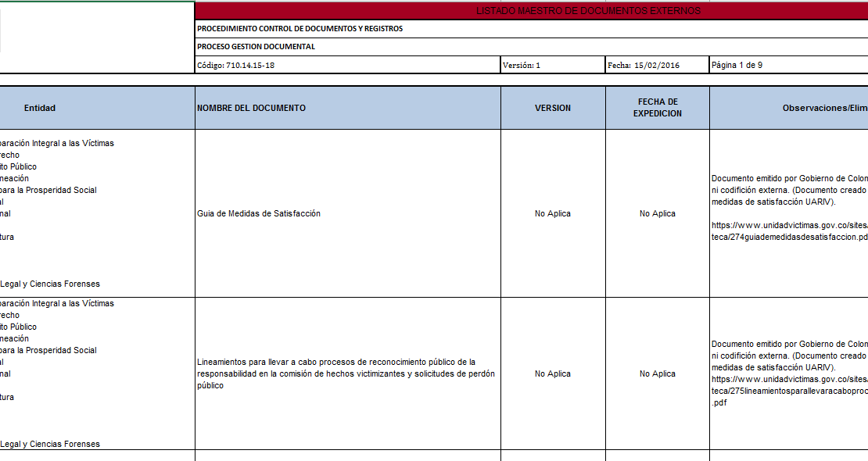This screenshot has width=868, height=461.
Task: Click the Entidad cell in the Lineamientos row
Action: pos(97,373)
